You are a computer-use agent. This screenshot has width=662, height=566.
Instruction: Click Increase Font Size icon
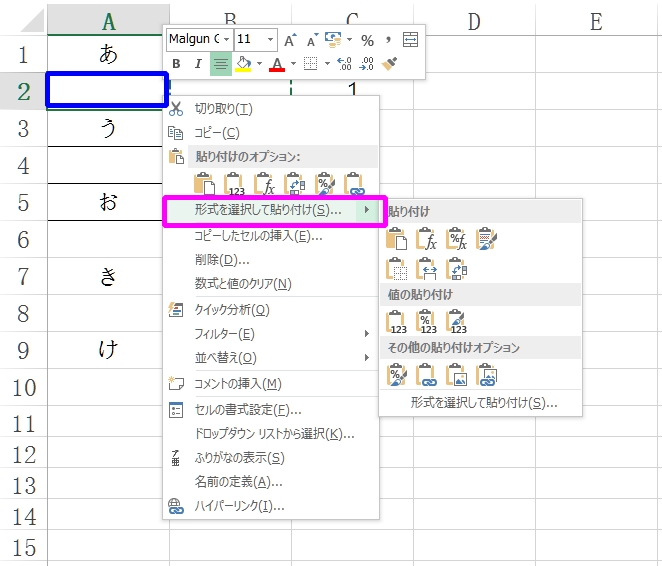tap(290, 40)
